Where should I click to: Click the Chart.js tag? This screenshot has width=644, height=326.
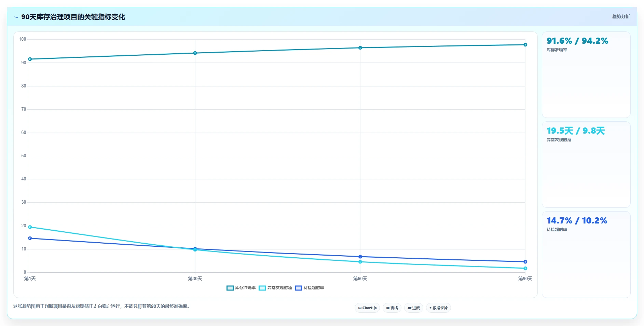click(x=367, y=308)
